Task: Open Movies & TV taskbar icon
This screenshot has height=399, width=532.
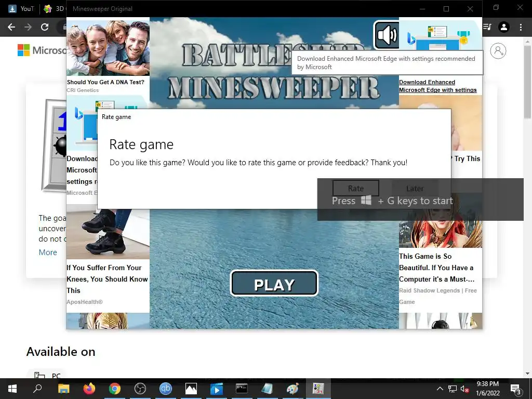Action: [217, 389]
